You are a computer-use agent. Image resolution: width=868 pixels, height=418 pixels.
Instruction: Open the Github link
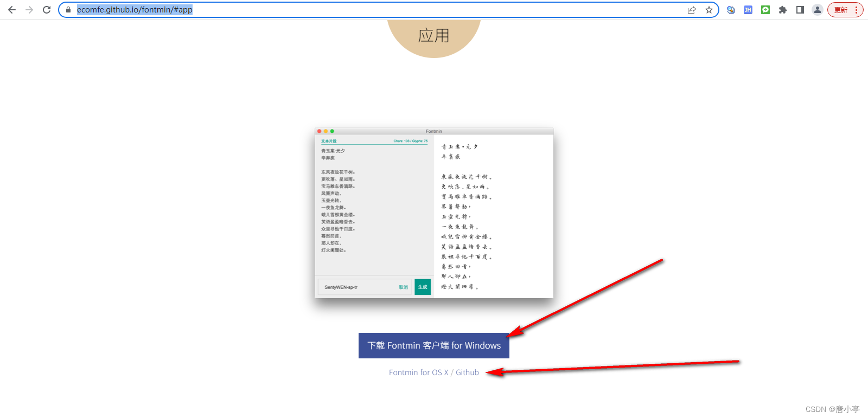[x=467, y=372]
